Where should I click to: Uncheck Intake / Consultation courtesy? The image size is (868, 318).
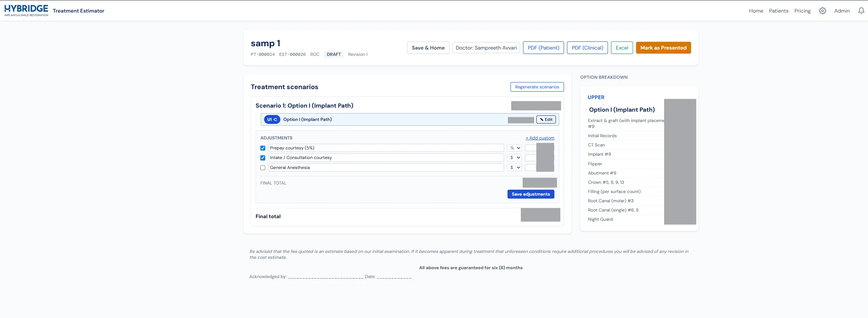263,158
